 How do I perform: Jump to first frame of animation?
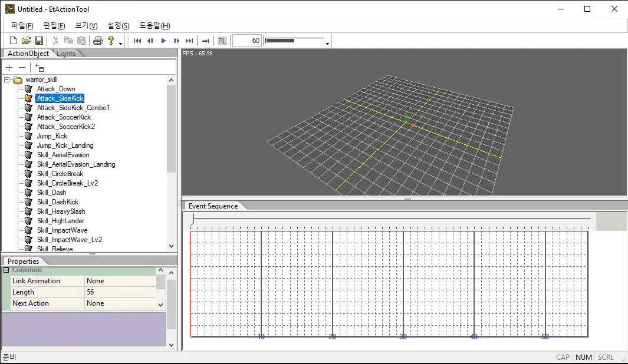(x=137, y=41)
